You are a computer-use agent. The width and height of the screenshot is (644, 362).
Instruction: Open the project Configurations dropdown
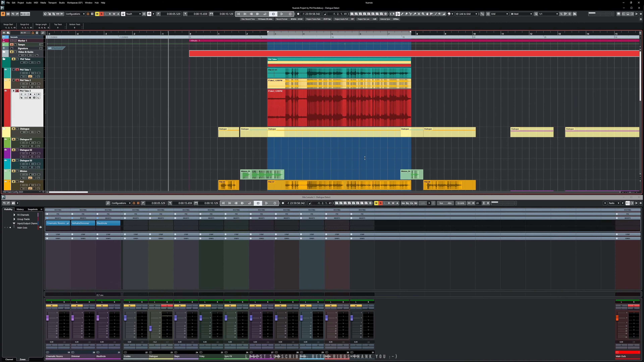click(75, 14)
